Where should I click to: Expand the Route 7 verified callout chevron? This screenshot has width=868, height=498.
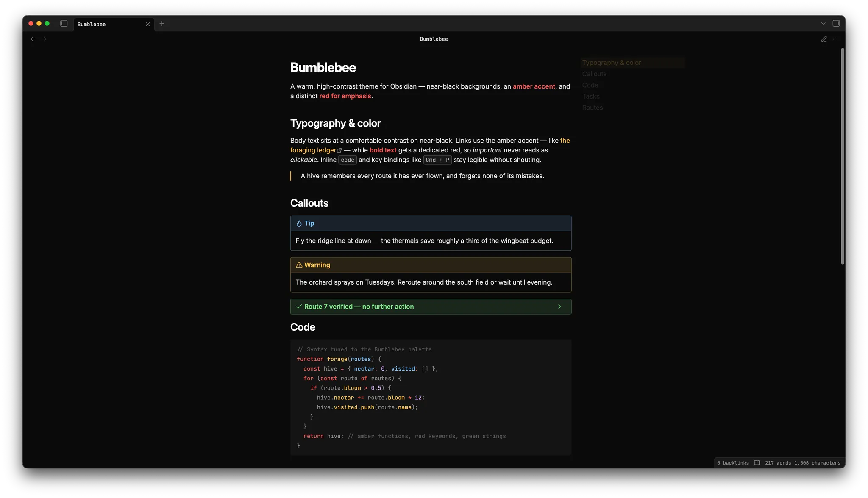(x=559, y=307)
